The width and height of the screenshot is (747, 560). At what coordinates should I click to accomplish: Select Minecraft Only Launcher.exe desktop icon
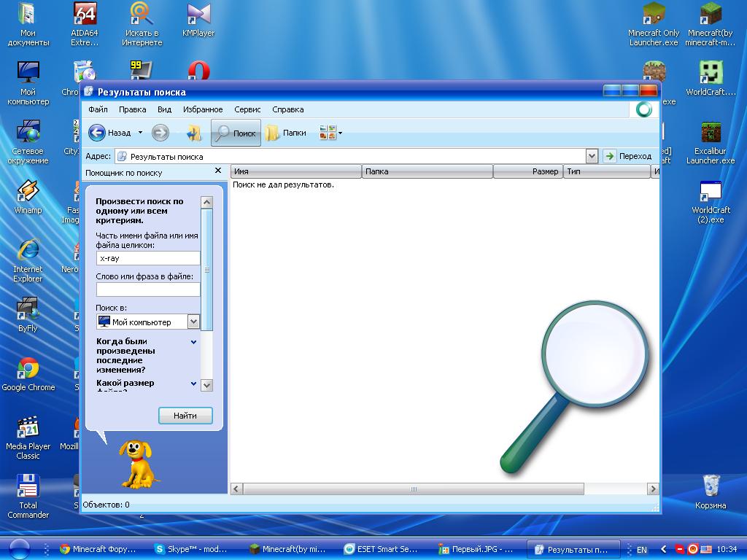(x=653, y=25)
